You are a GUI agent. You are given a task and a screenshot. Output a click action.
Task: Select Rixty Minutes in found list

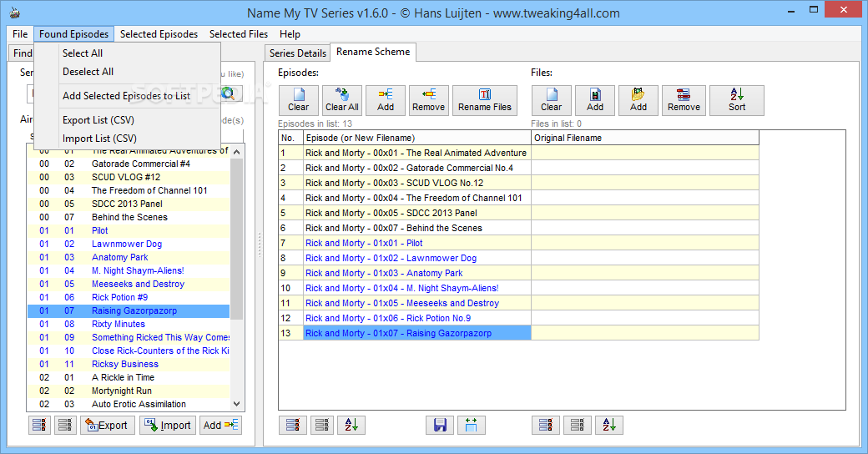click(129, 325)
